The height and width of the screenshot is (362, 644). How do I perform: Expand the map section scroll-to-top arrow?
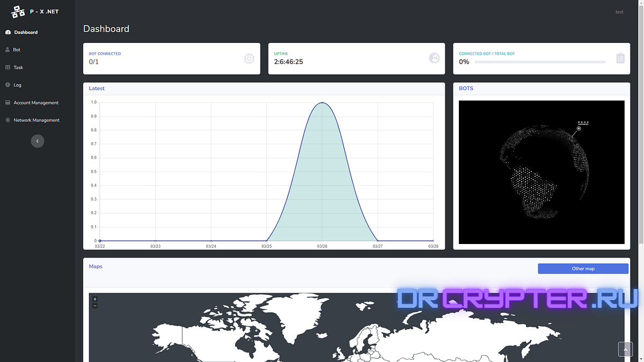[625, 349]
